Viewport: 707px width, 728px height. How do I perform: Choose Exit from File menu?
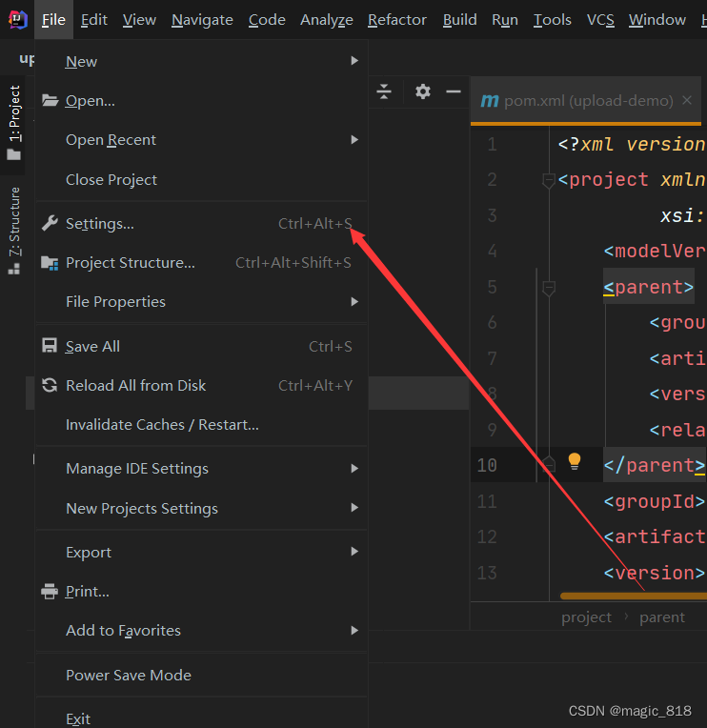pyautogui.click(x=201, y=718)
